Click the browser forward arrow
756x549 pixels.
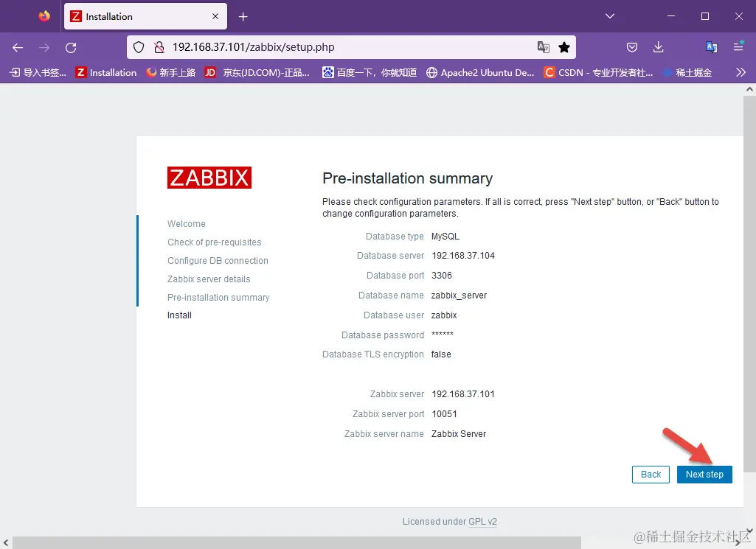tap(44, 47)
